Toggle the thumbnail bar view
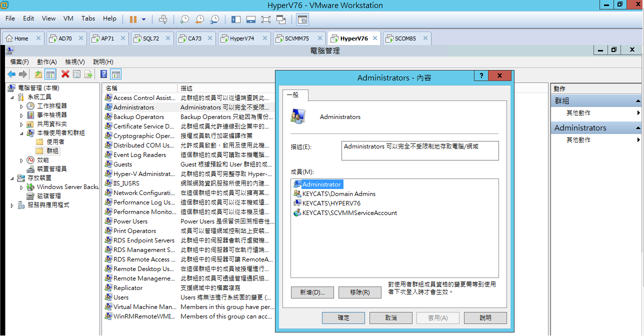Viewport: 644px width, 336px height. [x=251, y=19]
